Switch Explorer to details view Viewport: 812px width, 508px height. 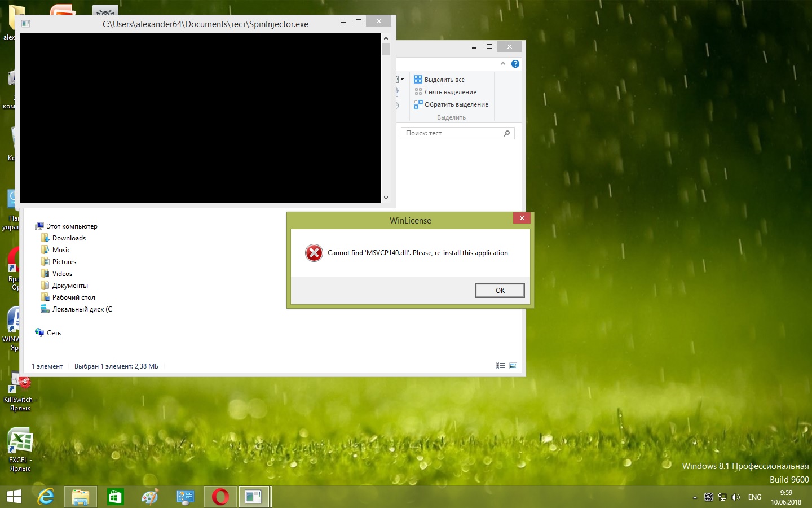(500, 366)
